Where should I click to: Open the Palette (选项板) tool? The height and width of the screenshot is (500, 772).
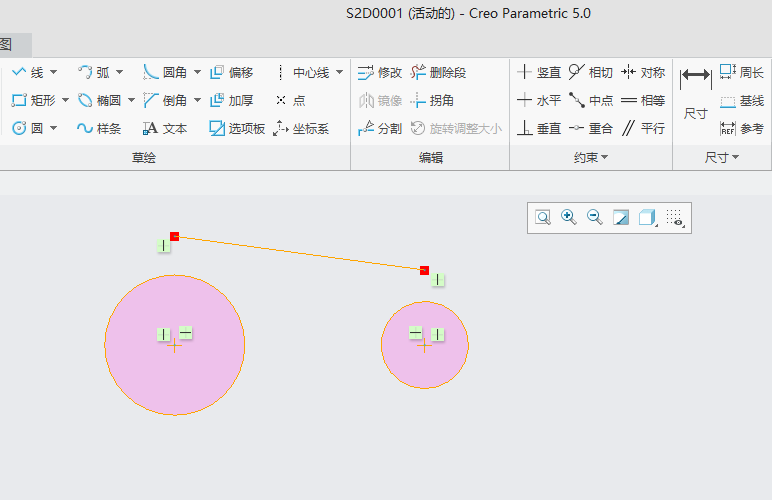(237, 128)
